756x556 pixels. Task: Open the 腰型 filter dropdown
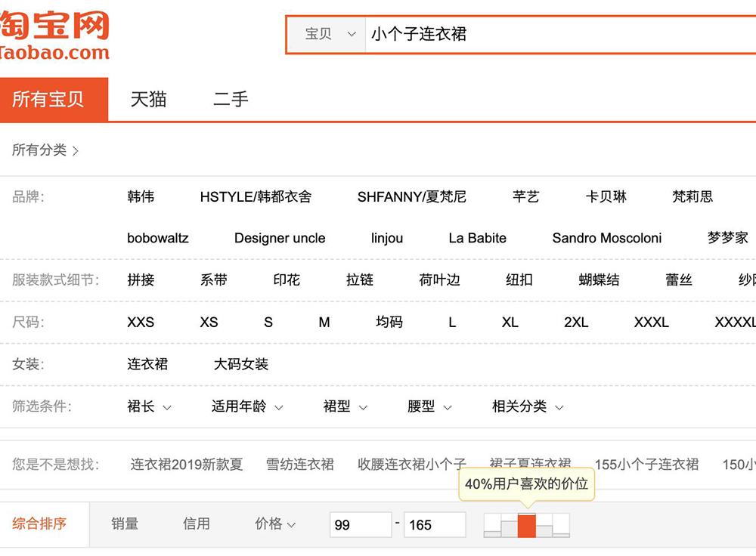[429, 406]
